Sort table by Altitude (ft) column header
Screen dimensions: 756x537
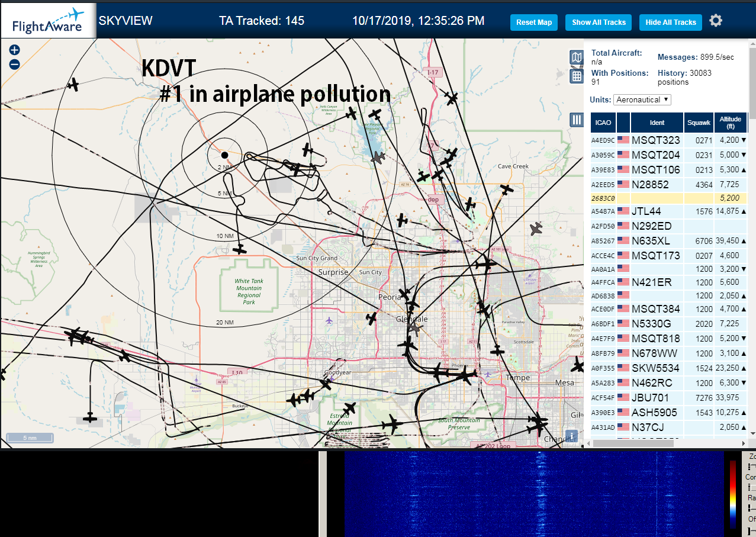tap(731, 123)
